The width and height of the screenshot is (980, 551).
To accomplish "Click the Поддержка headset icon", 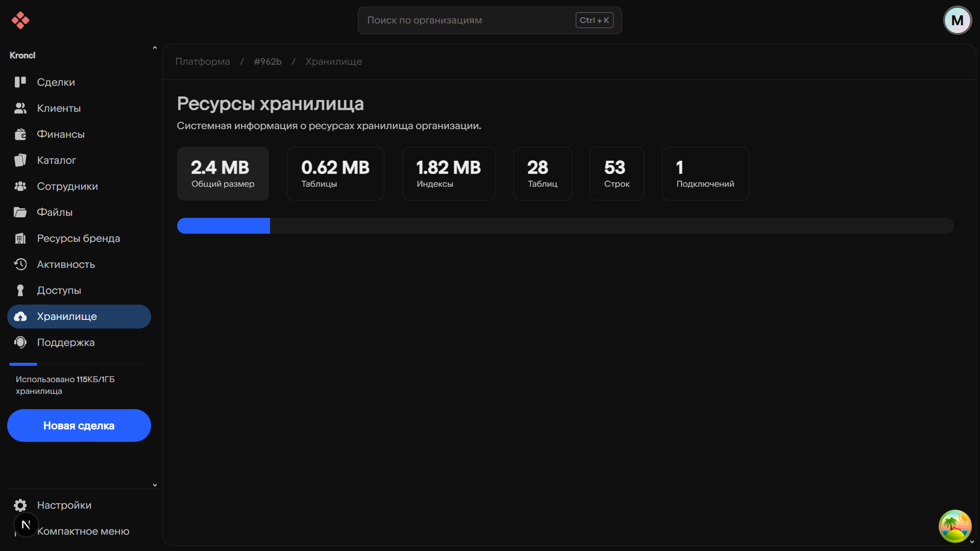I will pyautogui.click(x=20, y=342).
